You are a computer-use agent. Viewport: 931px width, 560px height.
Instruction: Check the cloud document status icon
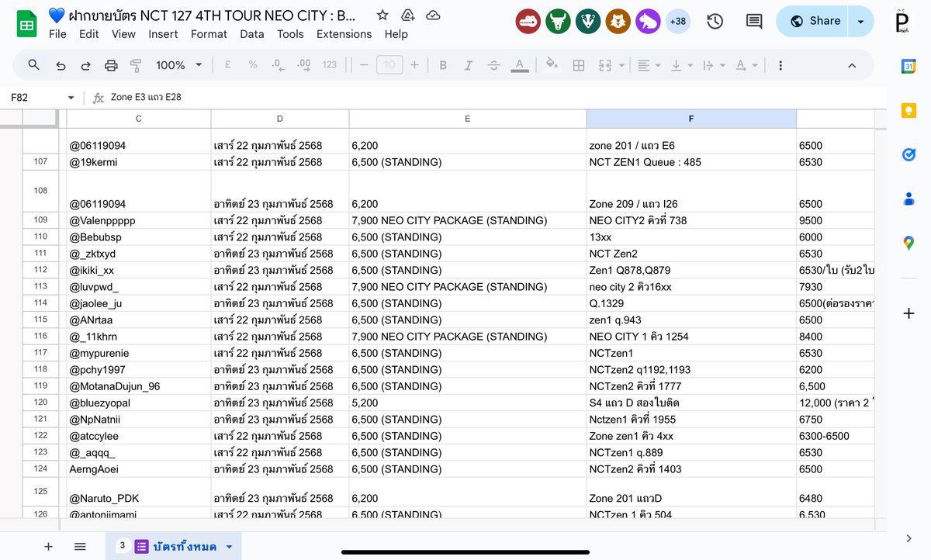tap(433, 15)
